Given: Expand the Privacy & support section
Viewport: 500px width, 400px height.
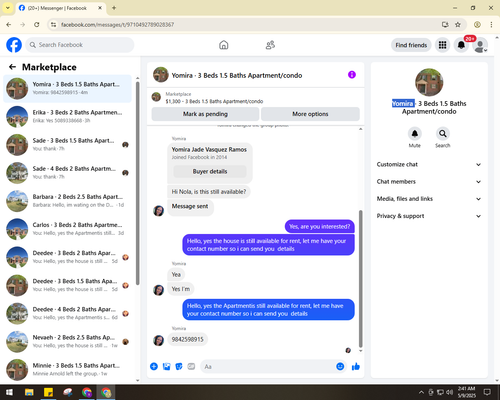Looking at the screenshot, I should coord(429,216).
